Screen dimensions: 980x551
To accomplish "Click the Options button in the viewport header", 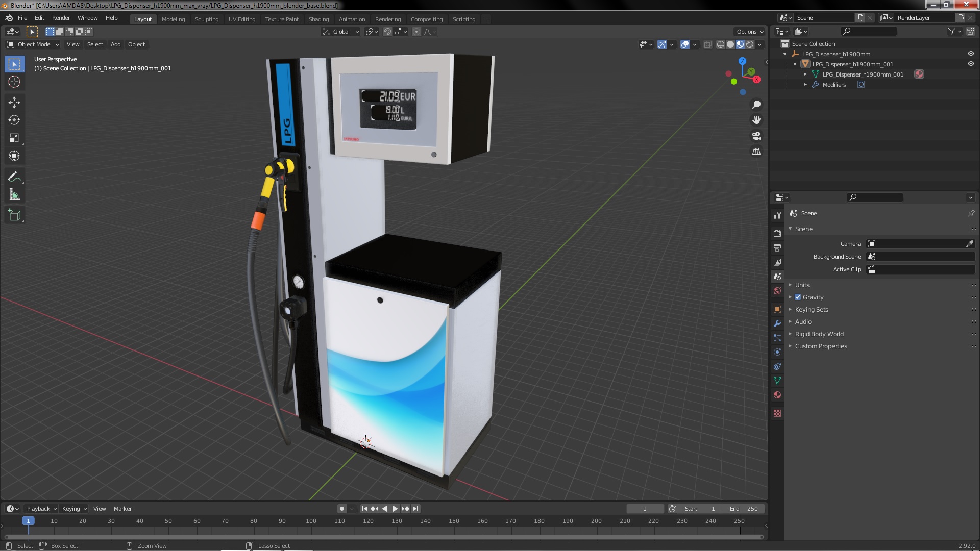I will coord(749,32).
